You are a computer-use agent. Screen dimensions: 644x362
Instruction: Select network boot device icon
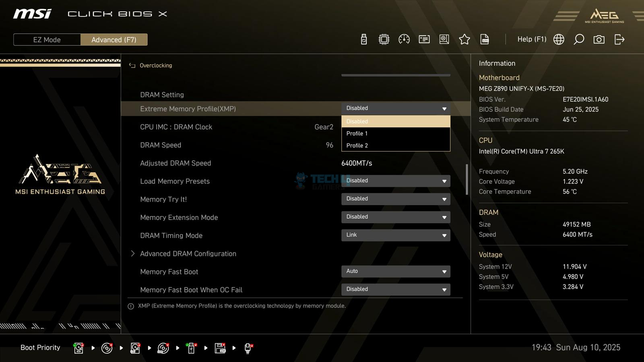click(x=248, y=348)
